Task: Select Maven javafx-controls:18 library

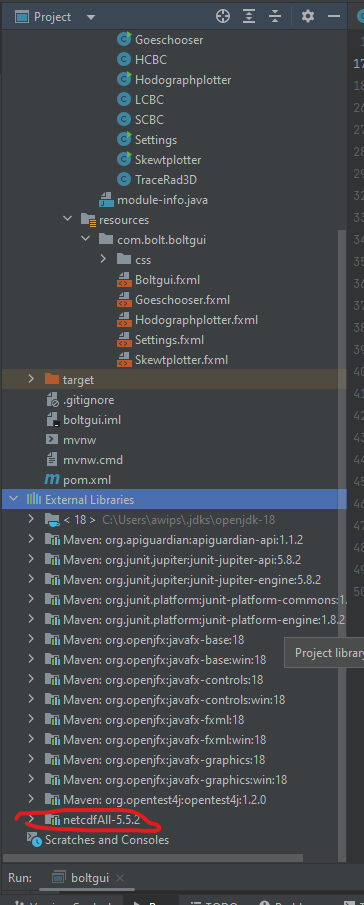Action: (163, 679)
